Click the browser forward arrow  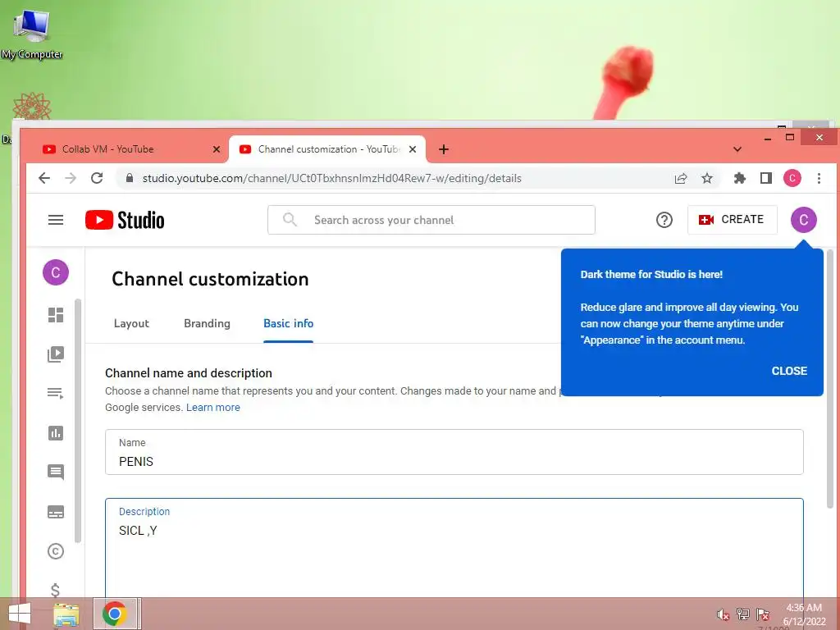tap(71, 178)
